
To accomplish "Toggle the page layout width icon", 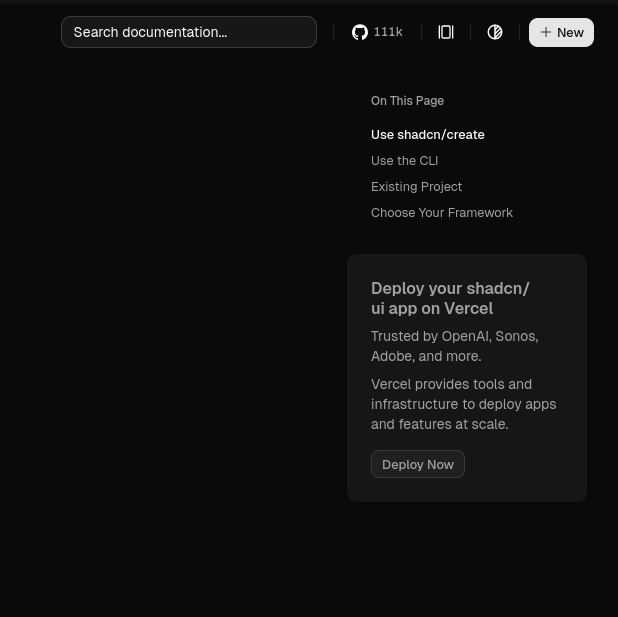I will [x=446, y=32].
